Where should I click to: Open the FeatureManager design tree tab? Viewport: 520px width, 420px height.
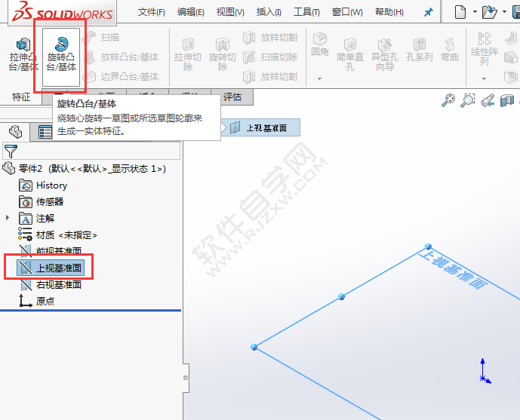[x=15, y=132]
